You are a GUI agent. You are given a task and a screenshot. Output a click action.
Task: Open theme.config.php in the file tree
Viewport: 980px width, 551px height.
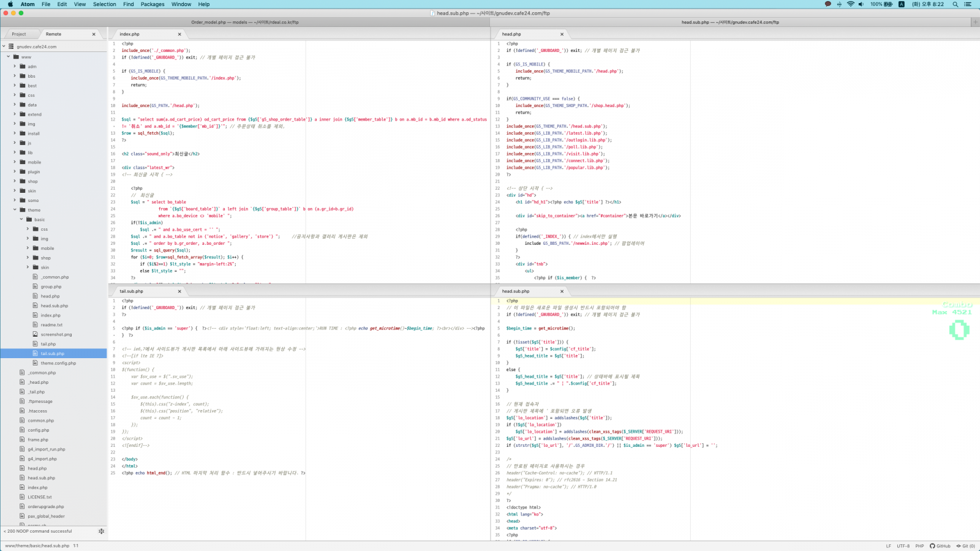[x=58, y=363]
